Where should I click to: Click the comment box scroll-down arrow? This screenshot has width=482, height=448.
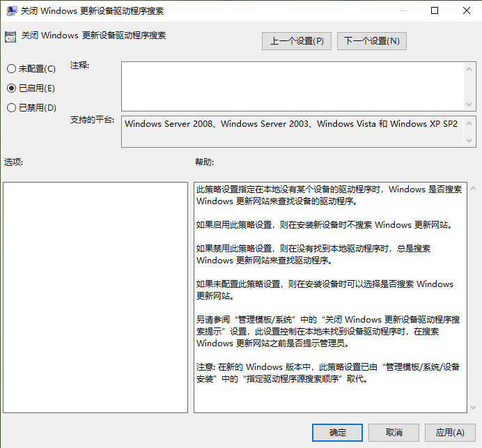pos(469,105)
